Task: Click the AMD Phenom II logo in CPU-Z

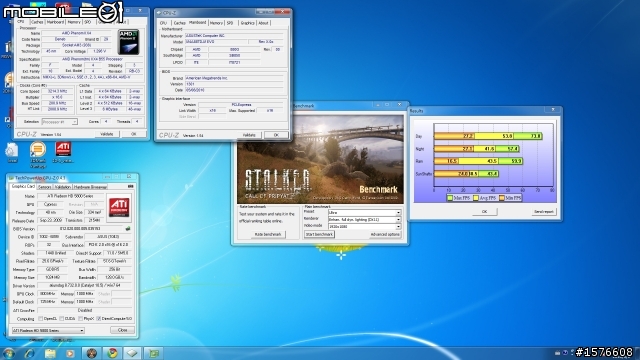Action: coord(128,42)
